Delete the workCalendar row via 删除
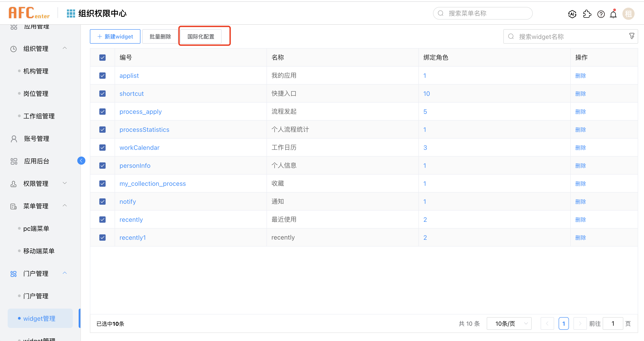The width and height of the screenshot is (644, 341). pyautogui.click(x=580, y=148)
